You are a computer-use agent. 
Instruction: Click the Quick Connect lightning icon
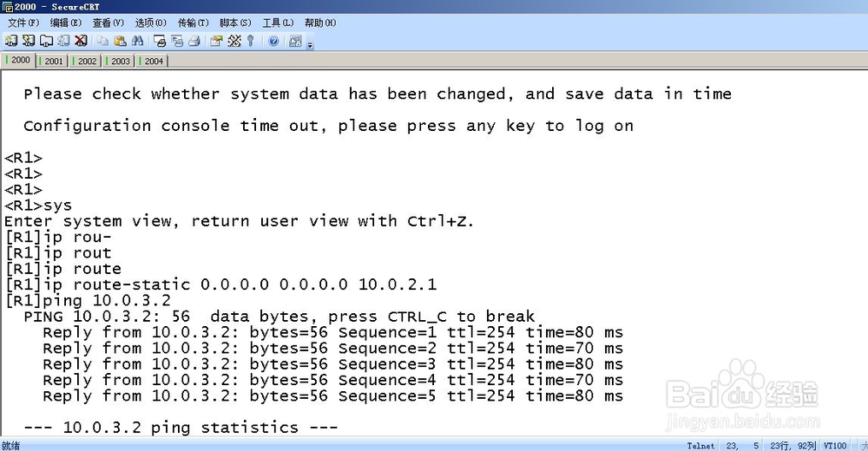pos(29,41)
